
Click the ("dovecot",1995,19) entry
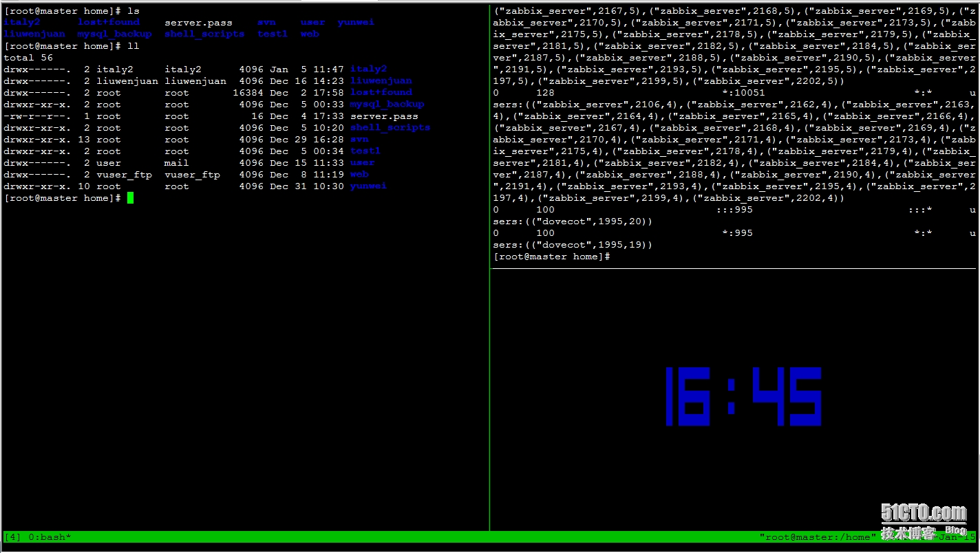tap(589, 245)
